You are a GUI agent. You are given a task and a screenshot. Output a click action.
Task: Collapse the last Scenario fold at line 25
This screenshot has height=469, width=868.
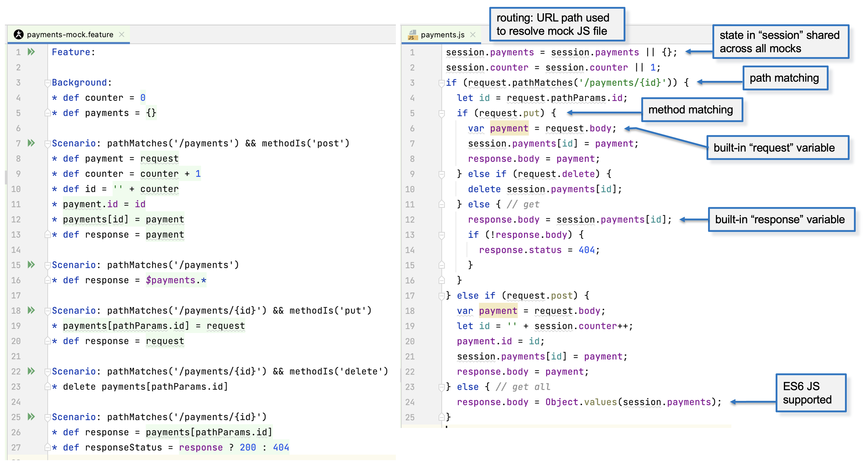coord(48,417)
